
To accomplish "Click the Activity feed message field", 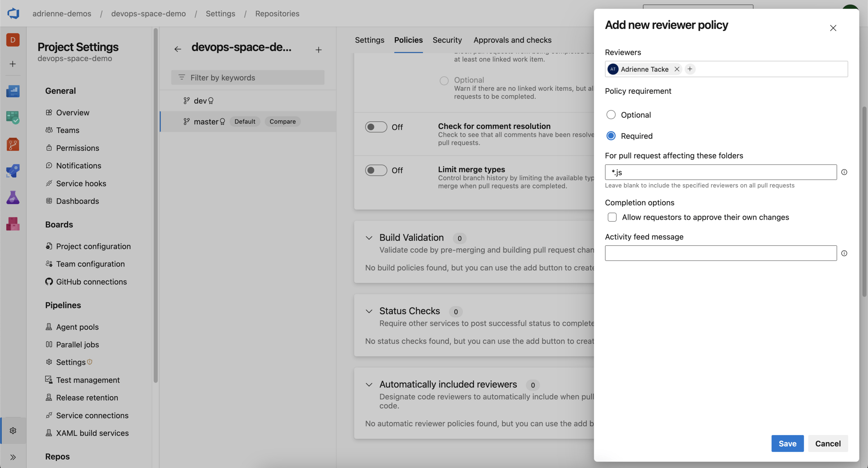I will (x=720, y=253).
